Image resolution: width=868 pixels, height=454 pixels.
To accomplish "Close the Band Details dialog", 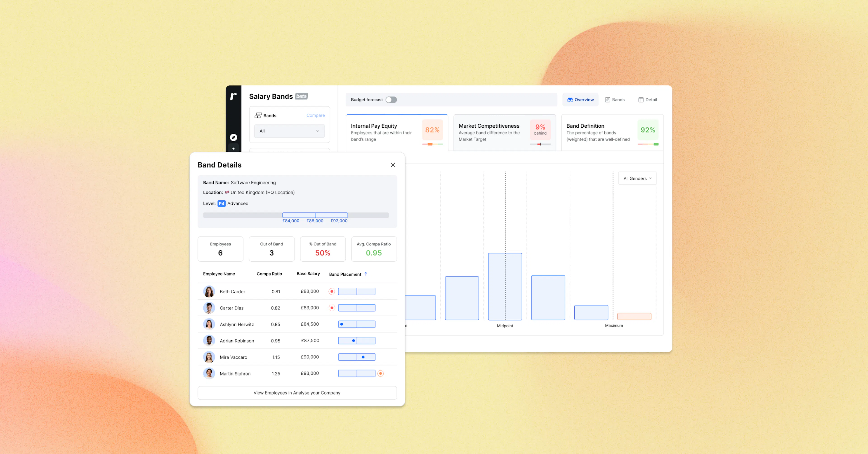I will point(393,165).
